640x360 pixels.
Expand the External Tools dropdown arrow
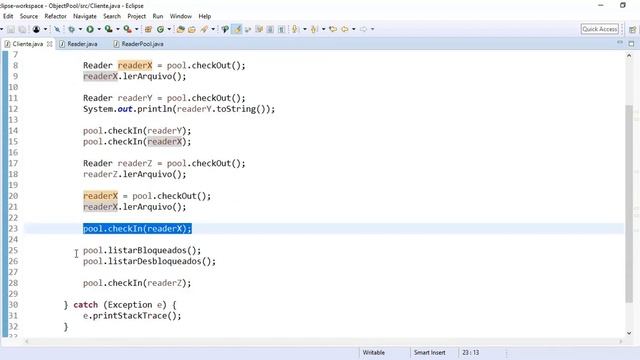point(136,29)
